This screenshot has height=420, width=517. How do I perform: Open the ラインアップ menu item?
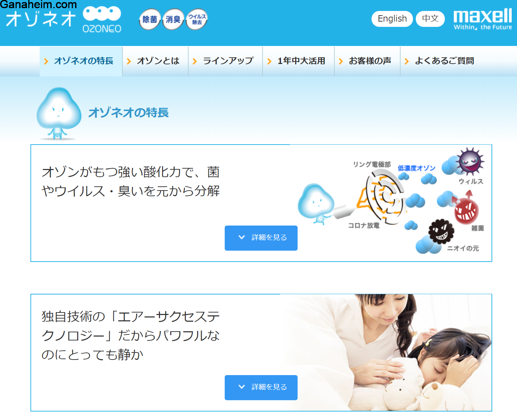point(225,61)
